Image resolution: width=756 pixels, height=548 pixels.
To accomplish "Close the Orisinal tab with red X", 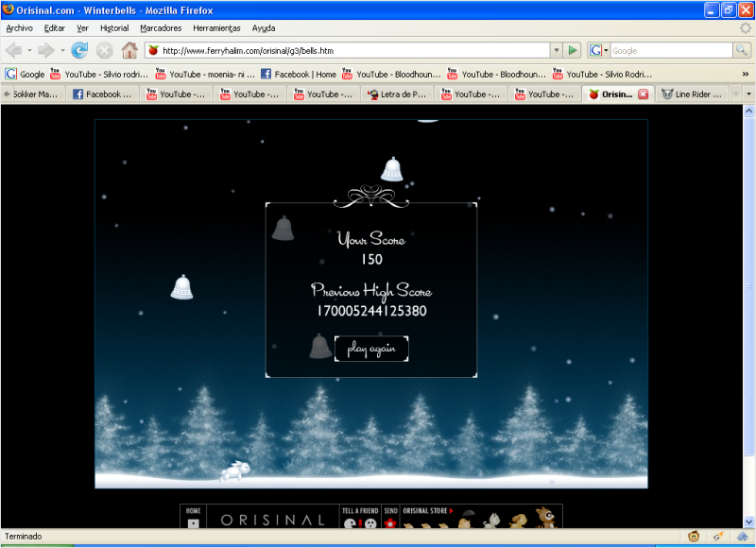I will pos(643,94).
